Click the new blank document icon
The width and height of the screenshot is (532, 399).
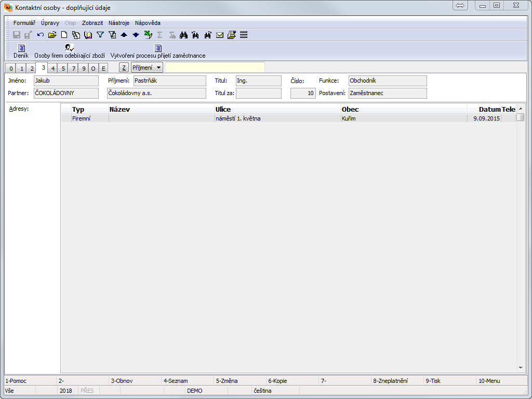[64, 35]
